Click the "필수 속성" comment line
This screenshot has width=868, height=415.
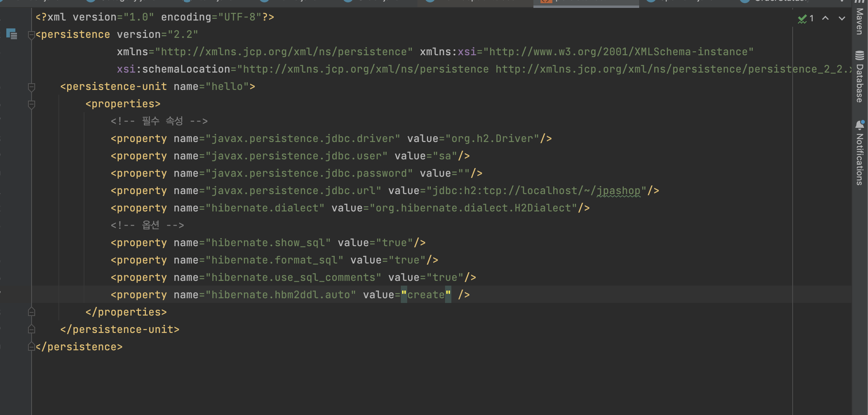click(x=159, y=121)
